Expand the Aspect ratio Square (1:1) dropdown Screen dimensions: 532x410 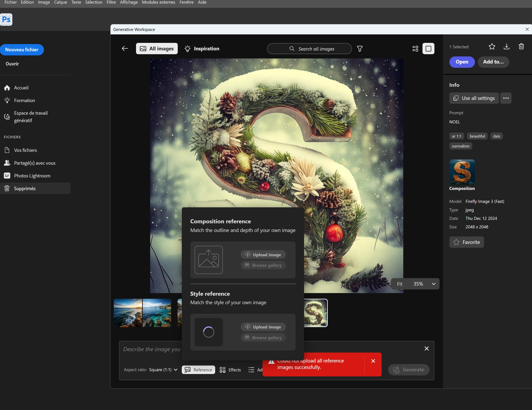163,370
